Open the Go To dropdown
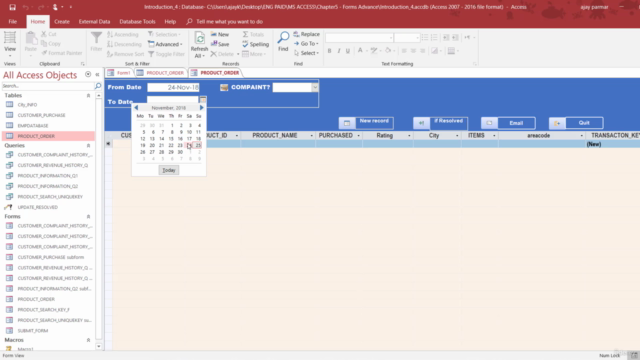This screenshot has width=640, height=360. [306, 44]
